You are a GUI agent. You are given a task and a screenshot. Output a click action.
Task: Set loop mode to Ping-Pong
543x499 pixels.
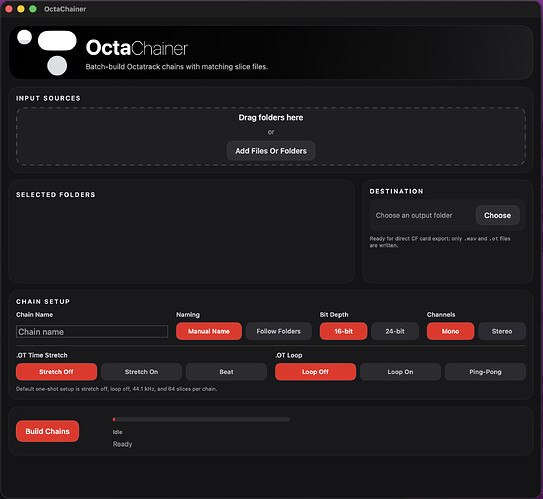(485, 372)
